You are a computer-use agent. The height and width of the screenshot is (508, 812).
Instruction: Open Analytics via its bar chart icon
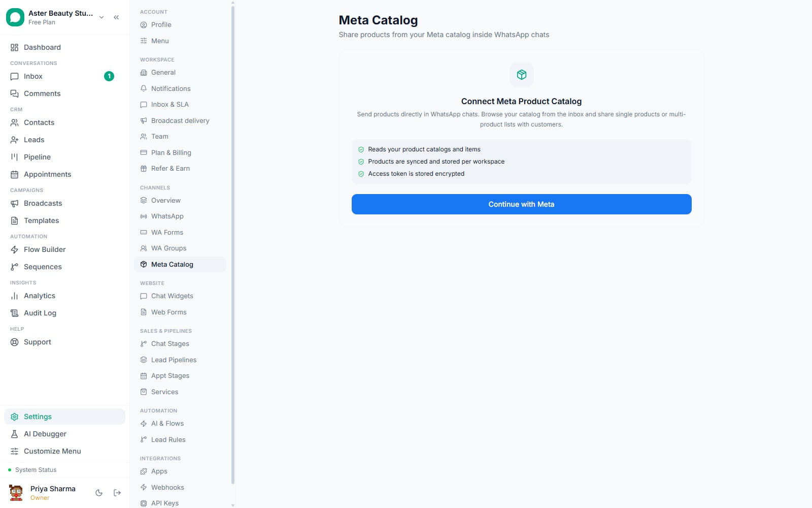point(14,296)
